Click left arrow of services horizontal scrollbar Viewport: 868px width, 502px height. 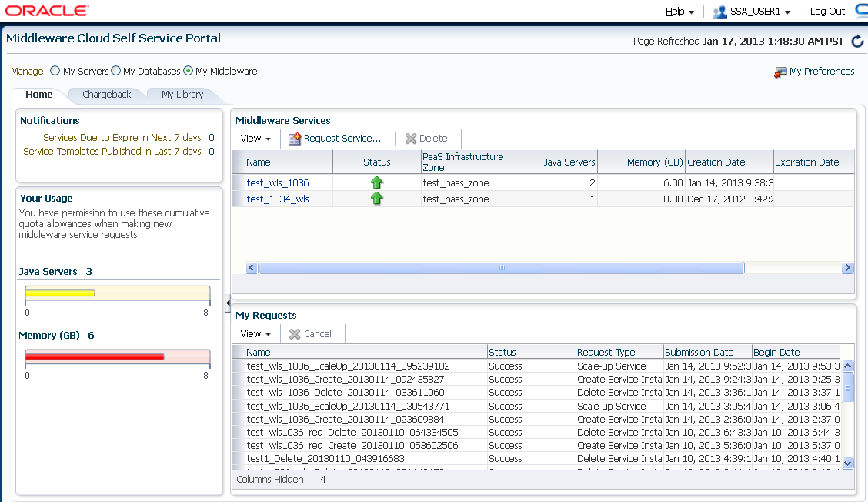click(252, 268)
